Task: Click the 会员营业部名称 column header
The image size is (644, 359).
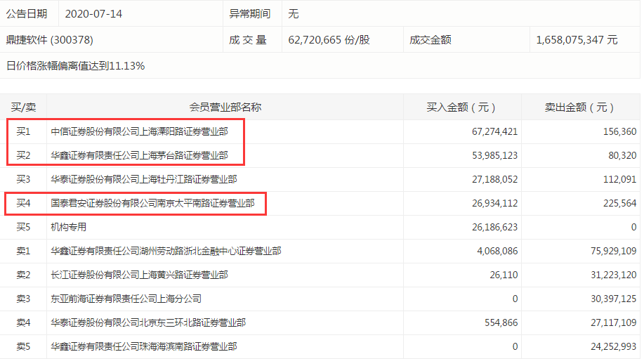Action: point(225,107)
